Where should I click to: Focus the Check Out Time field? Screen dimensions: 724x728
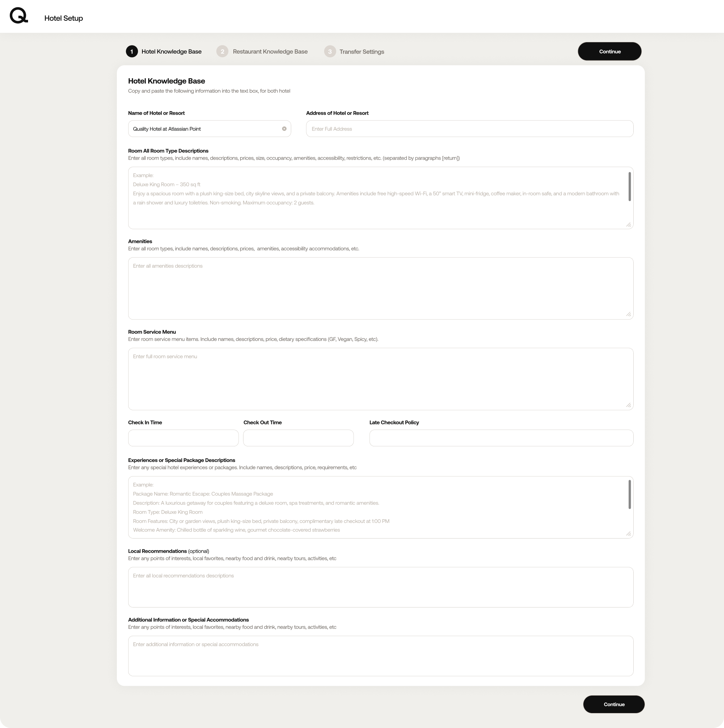pyautogui.click(x=298, y=438)
